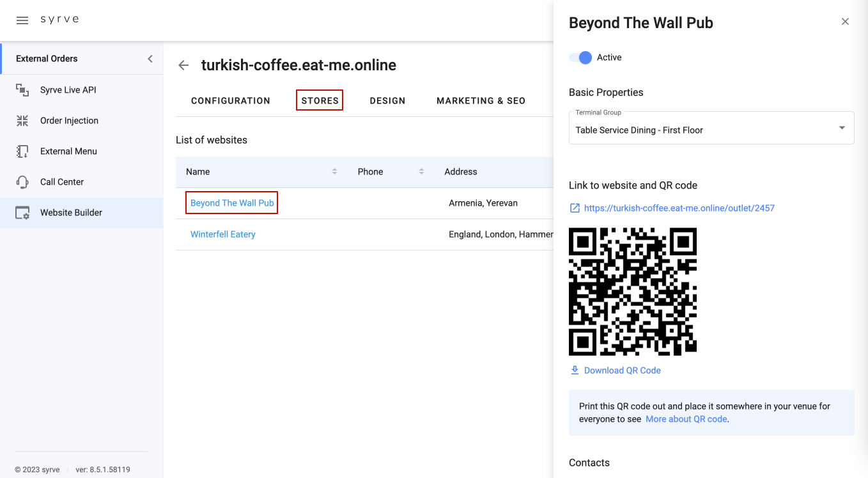Go back using the left arrow

[183, 65]
